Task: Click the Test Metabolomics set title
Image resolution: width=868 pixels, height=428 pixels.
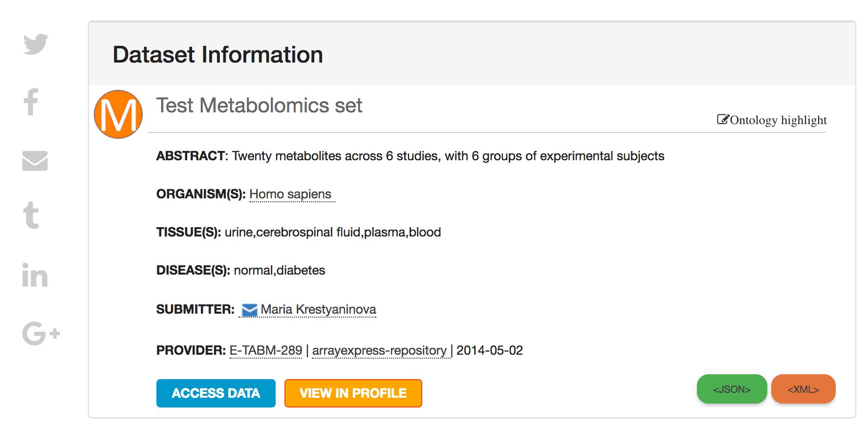Action: click(260, 106)
